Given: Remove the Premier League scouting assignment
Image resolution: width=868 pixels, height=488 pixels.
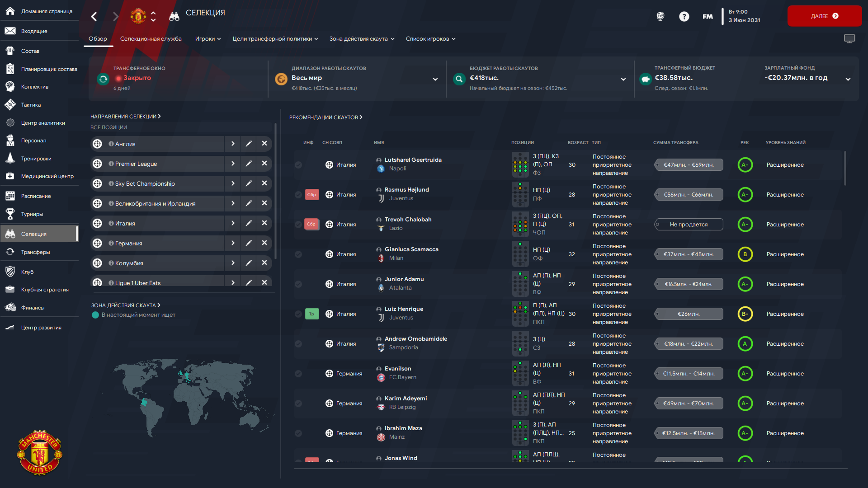Looking at the screenshot, I should [264, 164].
